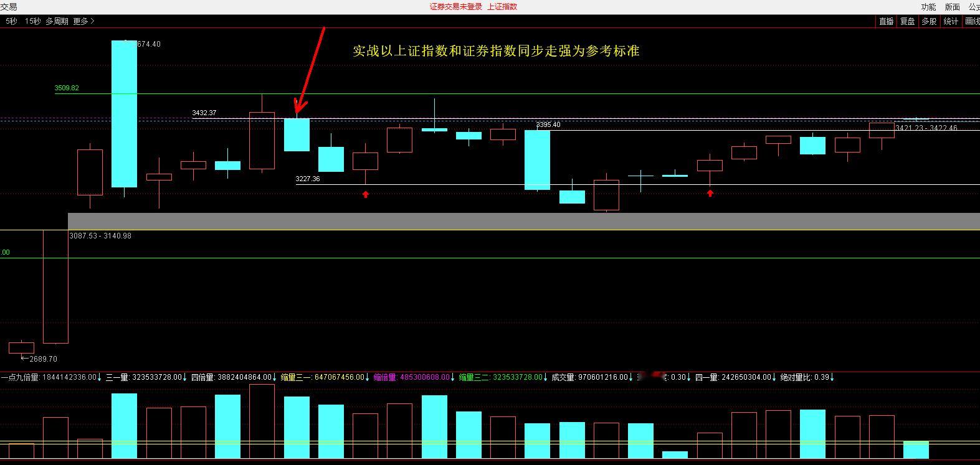The height and width of the screenshot is (465, 980).
Task: Switch to the 5秒 period
Action: (11, 21)
